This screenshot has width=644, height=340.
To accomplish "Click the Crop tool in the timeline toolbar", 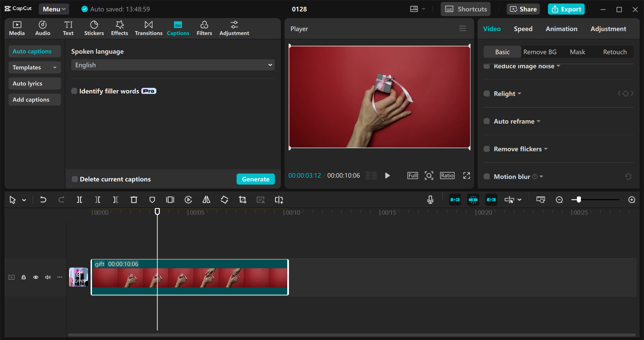I will 242,200.
